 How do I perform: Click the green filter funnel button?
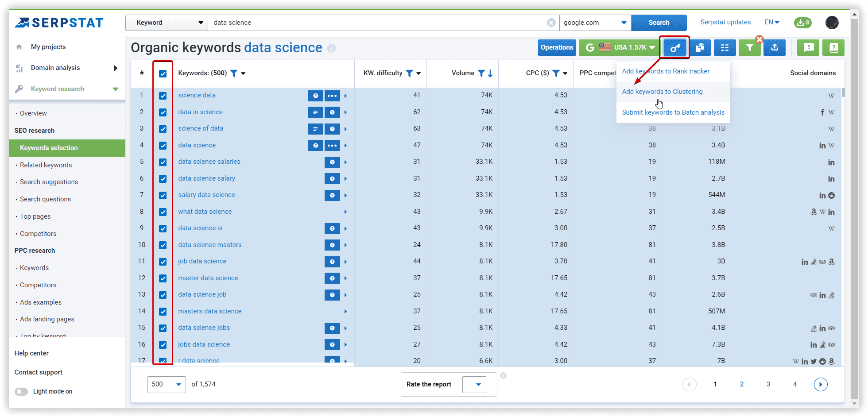[x=749, y=48]
